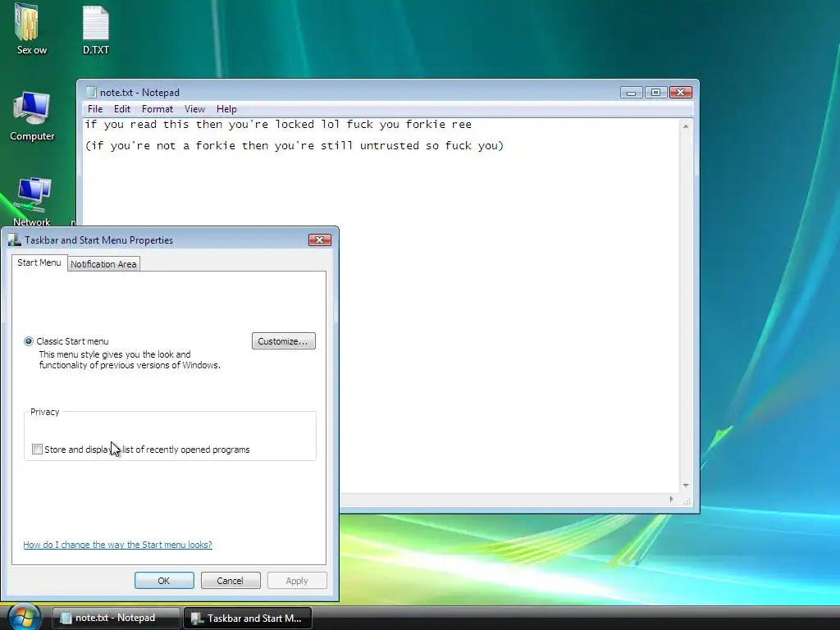This screenshot has height=630, width=840.
Task: Click the greyed Apply button
Action: click(297, 581)
